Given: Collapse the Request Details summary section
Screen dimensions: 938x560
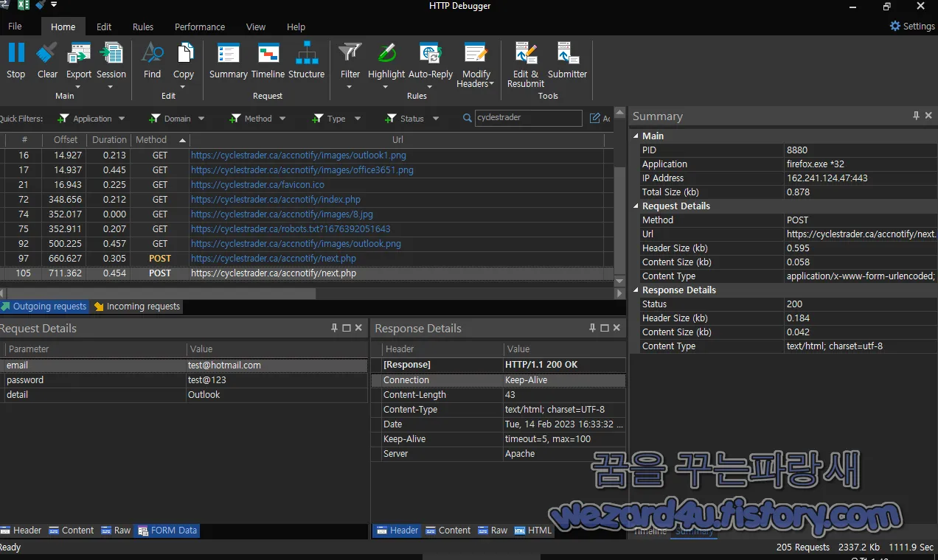Looking at the screenshot, I should 636,206.
